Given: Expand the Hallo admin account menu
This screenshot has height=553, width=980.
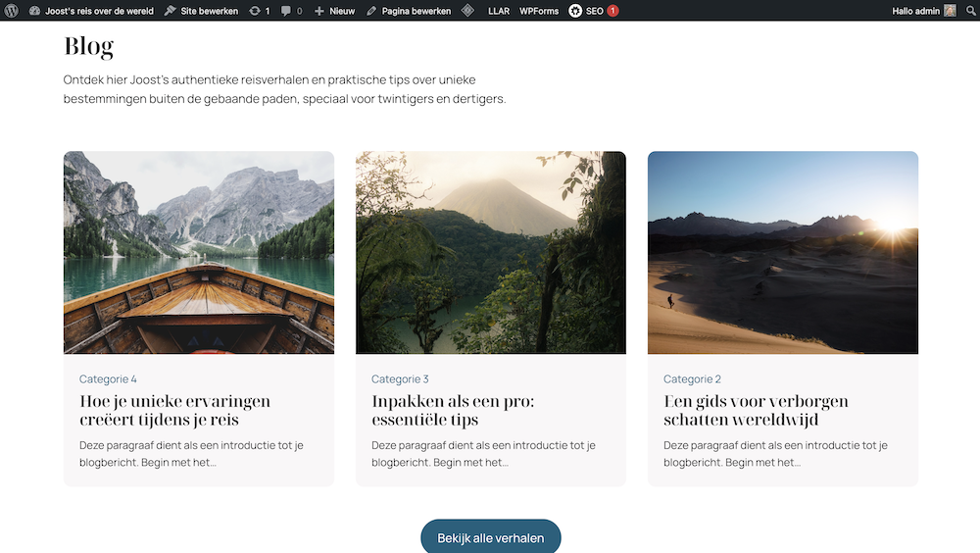Looking at the screenshot, I should [x=915, y=11].
